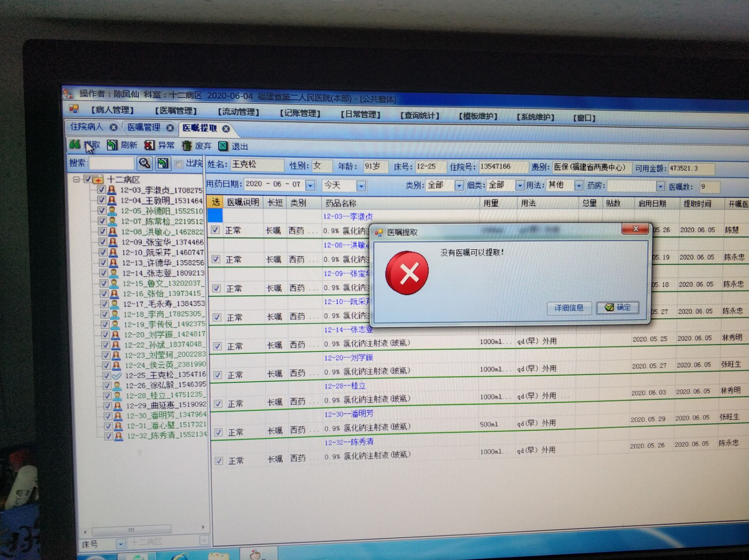Click the patient tree horizontal scrollbar
Screen dimensions: 749x560
(x=131, y=530)
